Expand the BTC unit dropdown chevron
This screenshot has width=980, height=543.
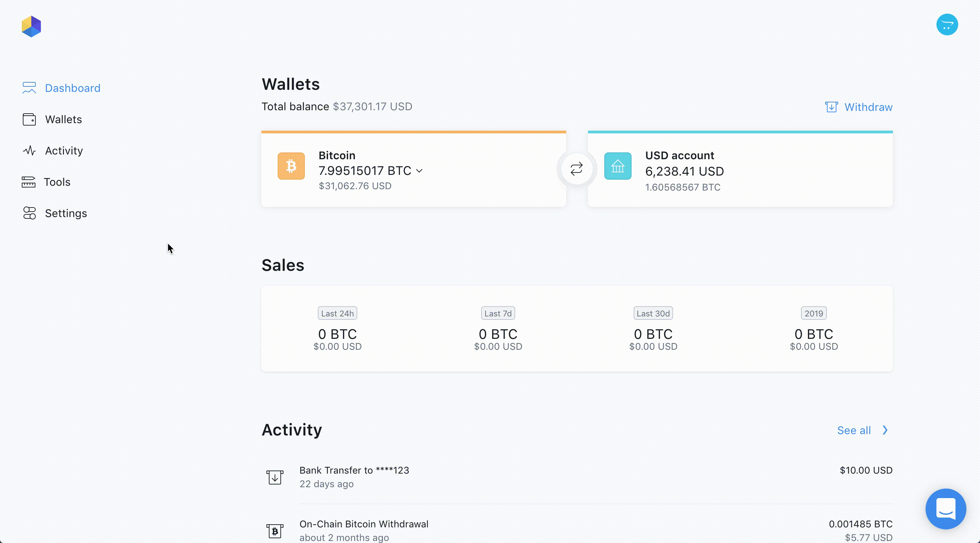coord(419,171)
